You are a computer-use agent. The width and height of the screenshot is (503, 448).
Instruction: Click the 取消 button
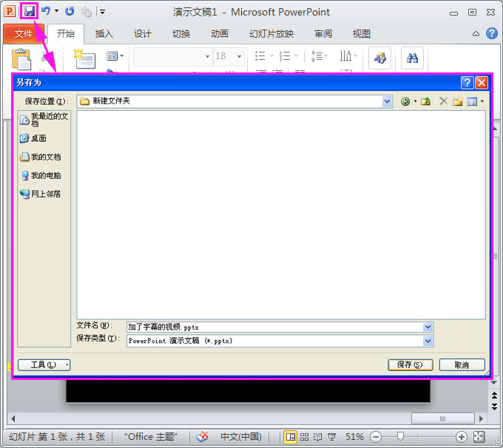pos(462,365)
